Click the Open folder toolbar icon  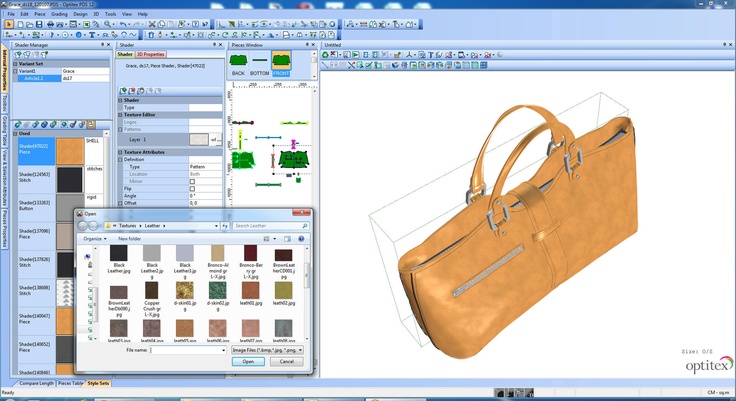coord(30,24)
